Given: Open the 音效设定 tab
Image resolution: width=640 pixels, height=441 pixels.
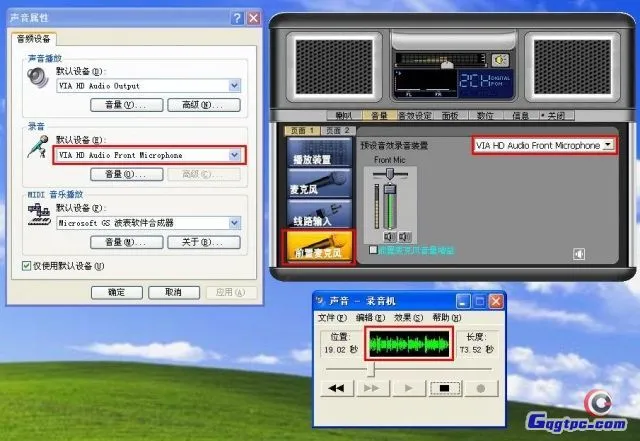Looking at the screenshot, I should click(x=415, y=116).
